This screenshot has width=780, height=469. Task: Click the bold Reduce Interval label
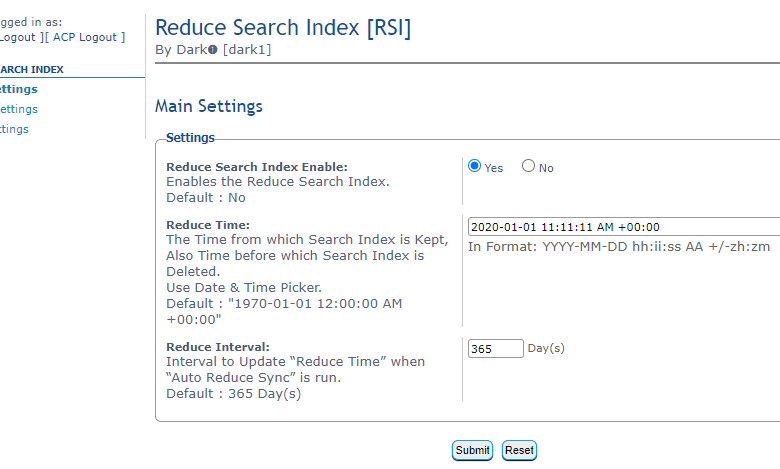pyautogui.click(x=217, y=346)
